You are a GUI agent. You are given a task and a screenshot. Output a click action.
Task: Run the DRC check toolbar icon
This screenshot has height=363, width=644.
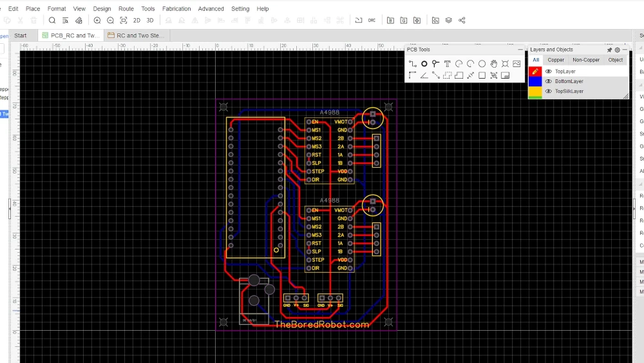point(372,20)
